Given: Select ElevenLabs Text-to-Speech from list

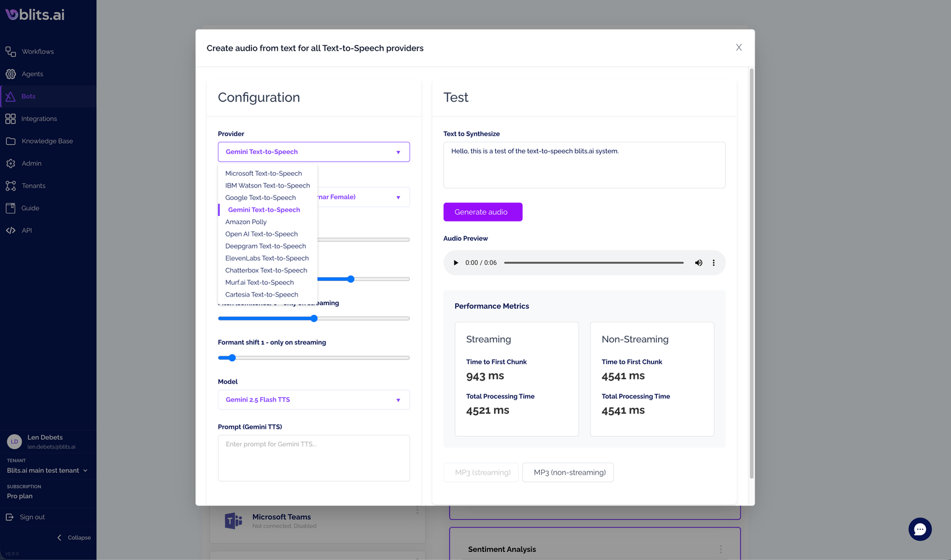Looking at the screenshot, I should (x=267, y=259).
